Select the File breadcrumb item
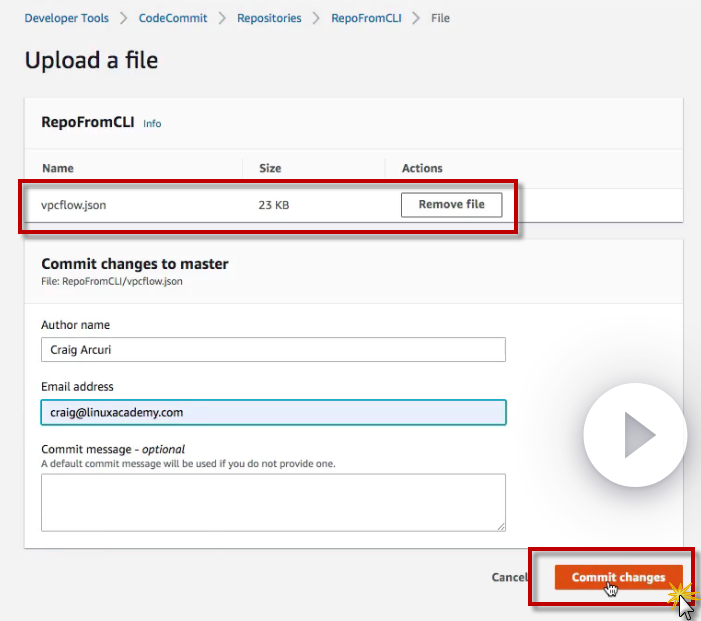701x621 pixels. pyautogui.click(x=440, y=18)
